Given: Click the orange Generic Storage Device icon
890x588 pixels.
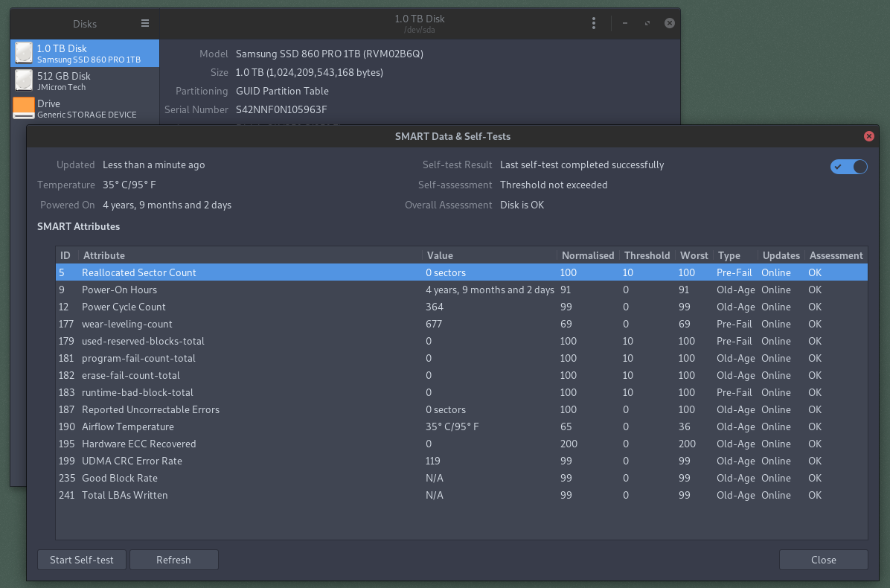Looking at the screenshot, I should pos(24,108).
